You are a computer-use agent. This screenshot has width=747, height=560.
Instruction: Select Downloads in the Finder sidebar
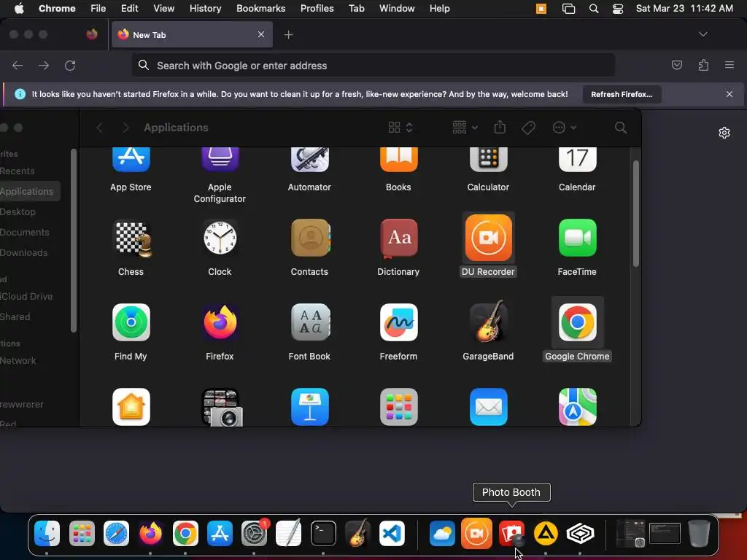[x=24, y=253]
